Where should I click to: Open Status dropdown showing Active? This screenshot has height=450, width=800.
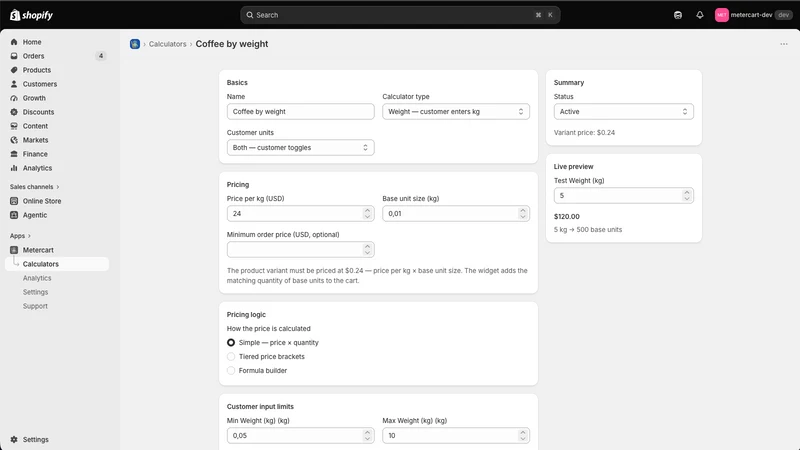tap(623, 111)
